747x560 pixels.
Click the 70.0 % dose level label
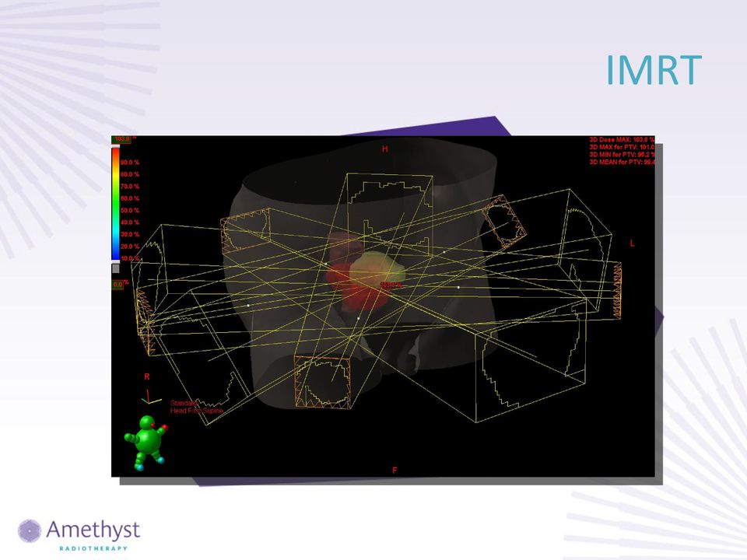130,186
